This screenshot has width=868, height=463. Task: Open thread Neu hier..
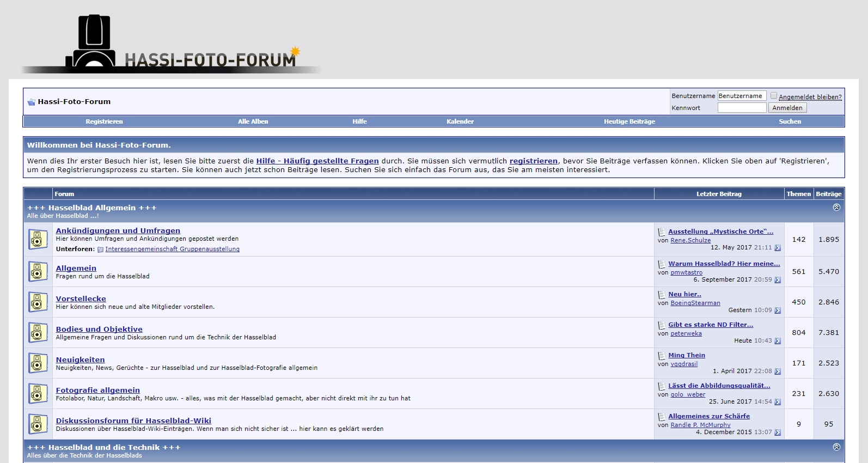point(684,294)
